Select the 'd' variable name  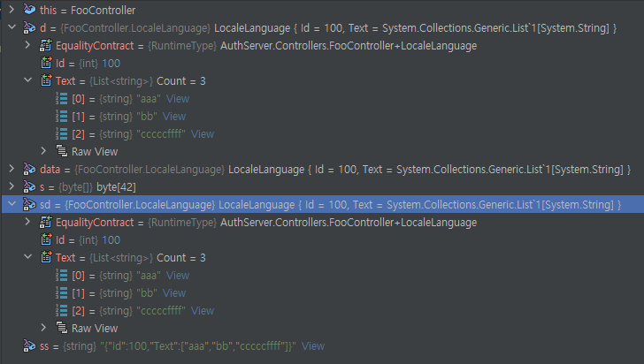point(43,28)
